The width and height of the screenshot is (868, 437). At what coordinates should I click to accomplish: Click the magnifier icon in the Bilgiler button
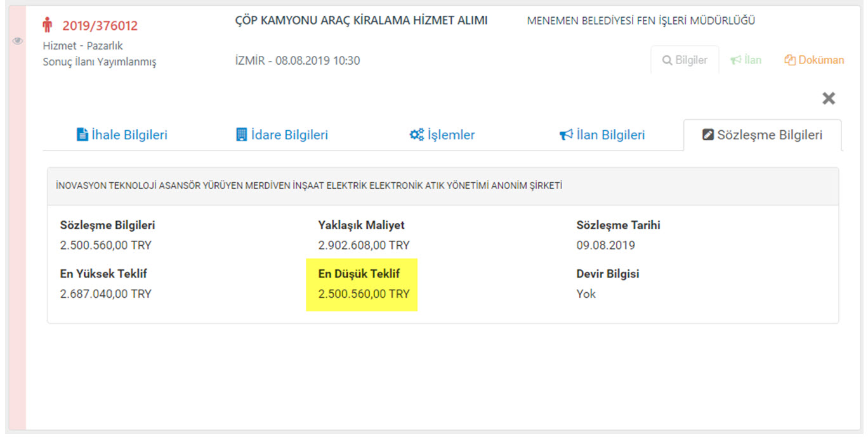pyautogui.click(x=667, y=60)
